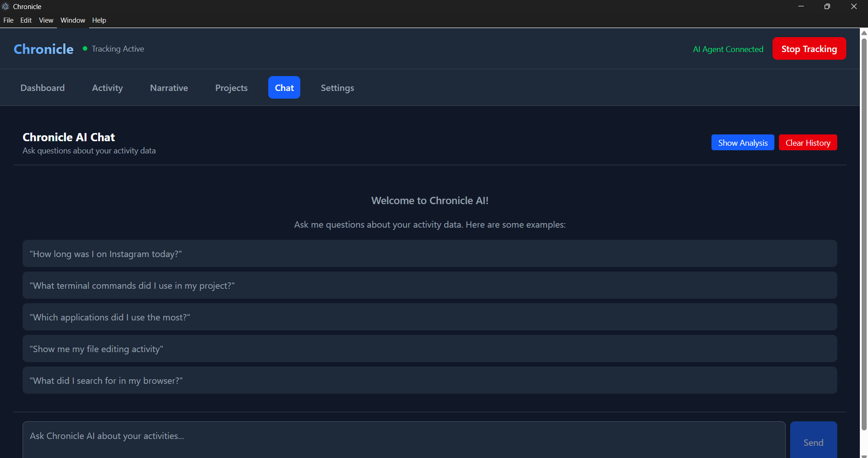The height and width of the screenshot is (458, 868).
Task: Click the 'Here are some examples' intro line
Action: tap(430, 224)
